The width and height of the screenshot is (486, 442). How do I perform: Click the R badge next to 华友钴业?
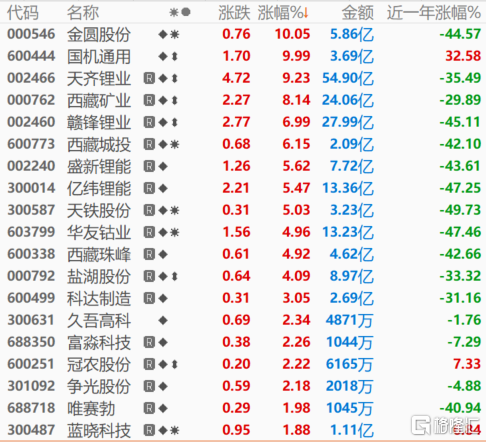[149, 232]
